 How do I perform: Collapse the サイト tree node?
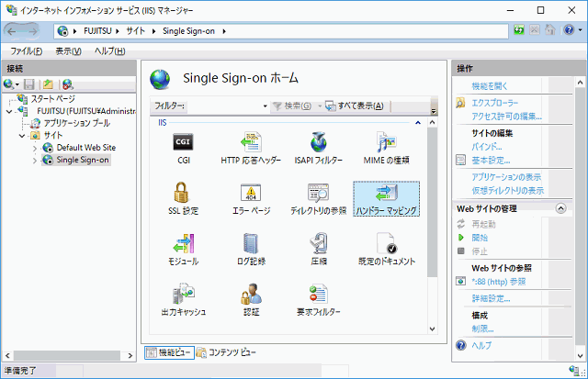(22, 136)
